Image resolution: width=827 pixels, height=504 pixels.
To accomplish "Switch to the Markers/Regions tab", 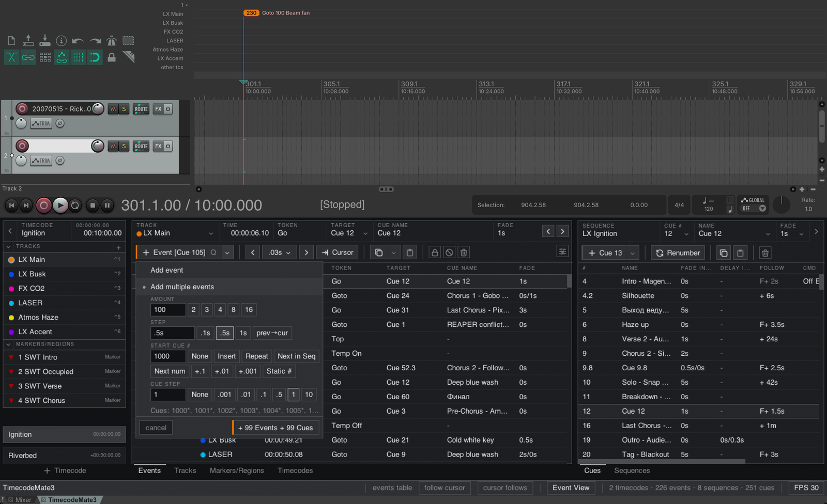I will click(237, 470).
